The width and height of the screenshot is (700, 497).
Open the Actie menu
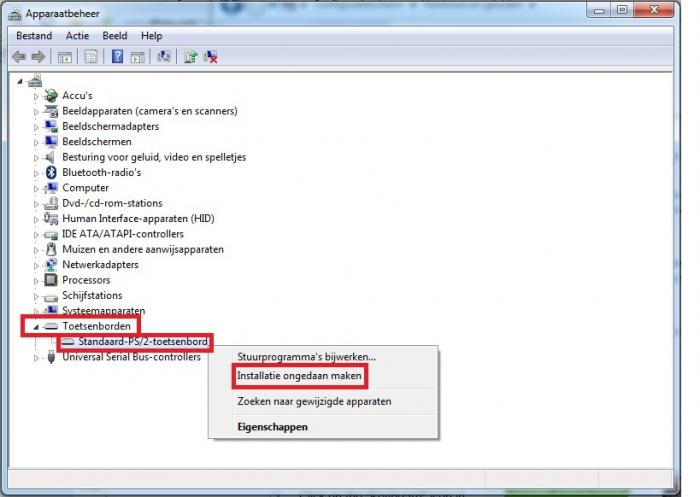tap(77, 36)
